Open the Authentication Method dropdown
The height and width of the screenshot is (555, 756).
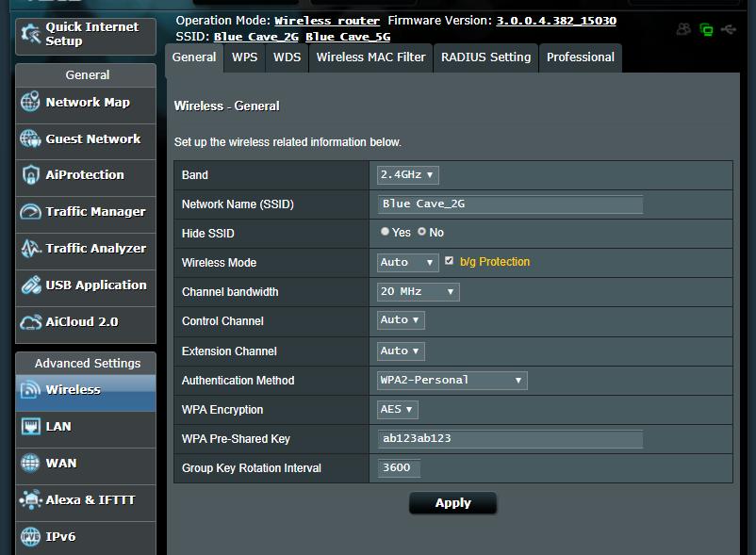point(452,380)
